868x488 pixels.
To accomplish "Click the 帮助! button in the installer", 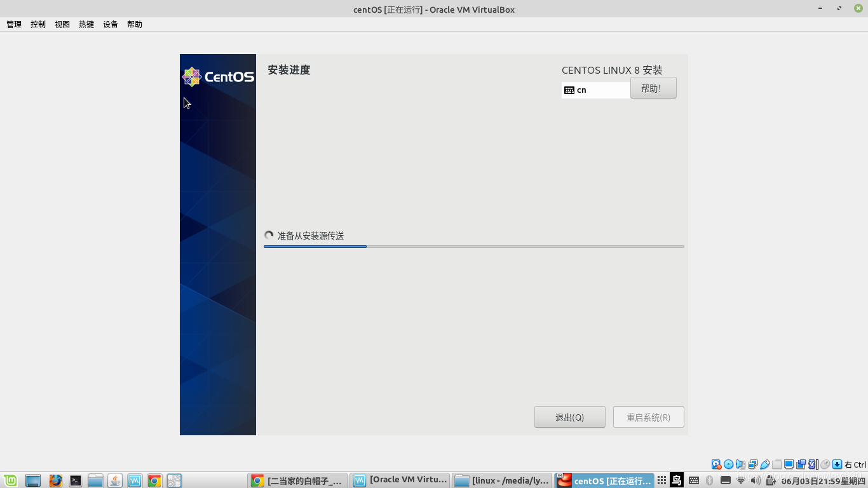I will (653, 88).
